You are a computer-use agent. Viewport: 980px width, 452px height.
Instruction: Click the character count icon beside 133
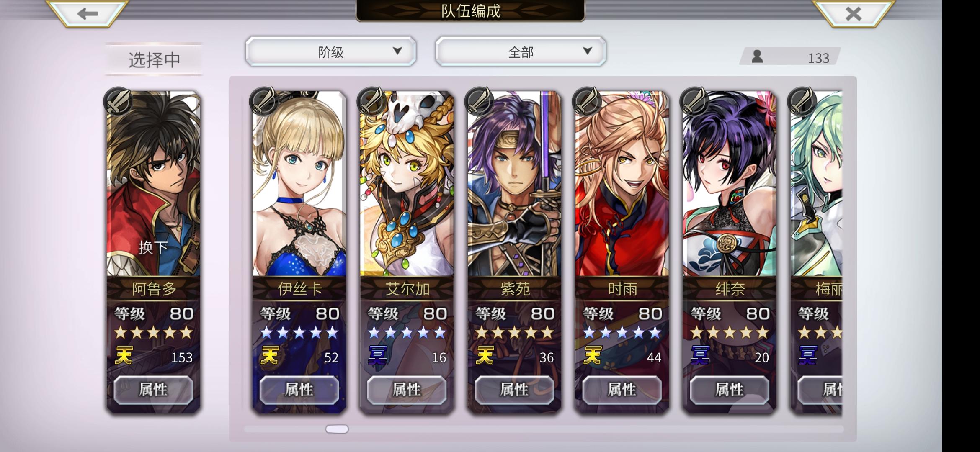tap(757, 56)
